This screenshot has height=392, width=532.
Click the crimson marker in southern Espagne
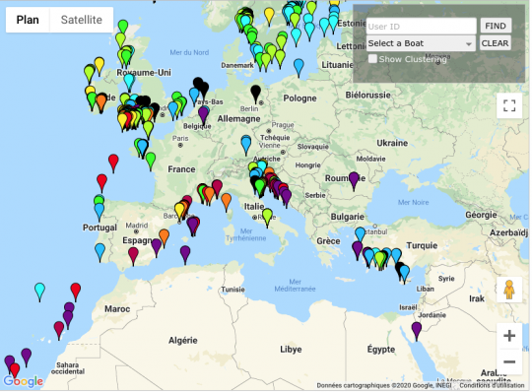click(133, 255)
